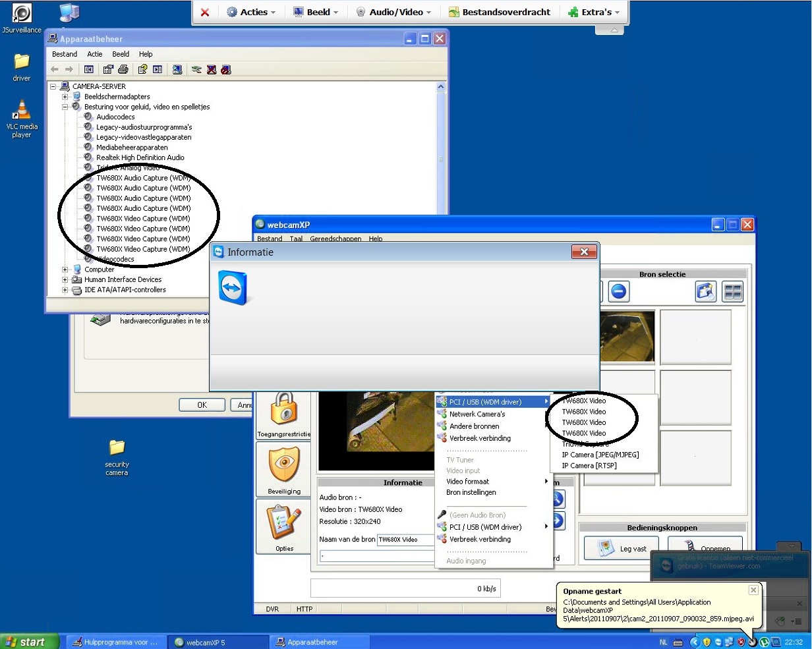Select the Audiocodecs tree entry
812x649 pixels.
115,117
